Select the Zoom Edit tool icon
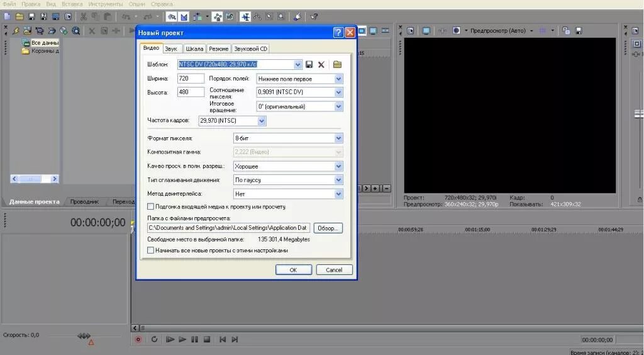The width and height of the screenshot is (644, 355). point(281,17)
